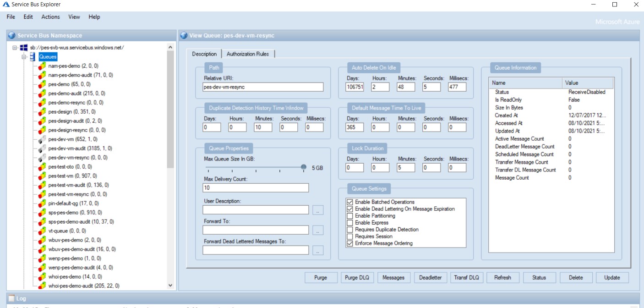Viewport: 644px width, 308px height.
Task: Open the Actions menu
Action: pos(50,17)
